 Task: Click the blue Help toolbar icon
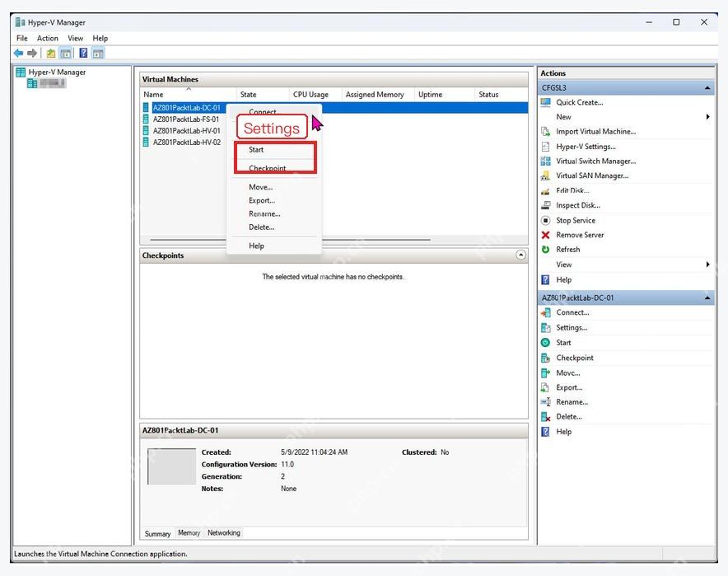tap(83, 54)
